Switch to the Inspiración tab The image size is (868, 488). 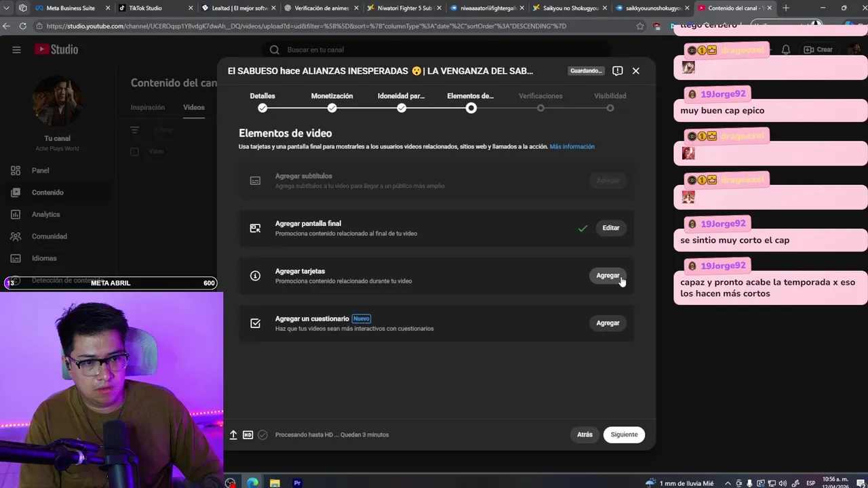[x=148, y=107]
